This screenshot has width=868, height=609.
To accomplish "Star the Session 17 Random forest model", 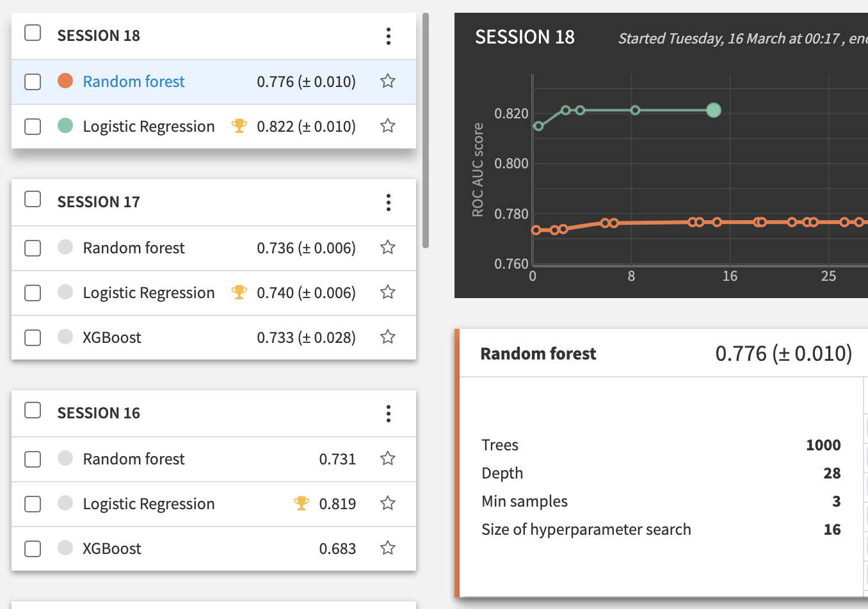I will click(x=388, y=248).
